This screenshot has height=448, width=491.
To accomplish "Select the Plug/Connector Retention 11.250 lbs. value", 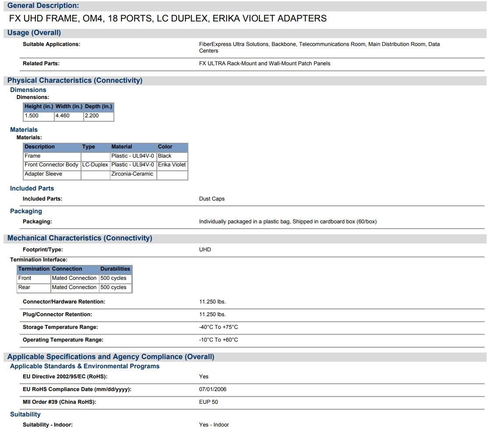I will [212, 314].
